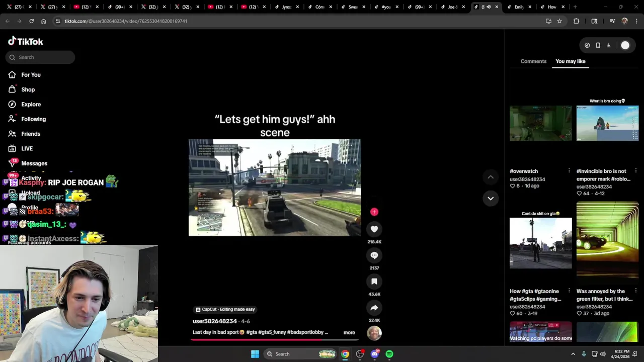Switch to the 'Emily' browser tab
644x362 pixels.
[x=518, y=7]
